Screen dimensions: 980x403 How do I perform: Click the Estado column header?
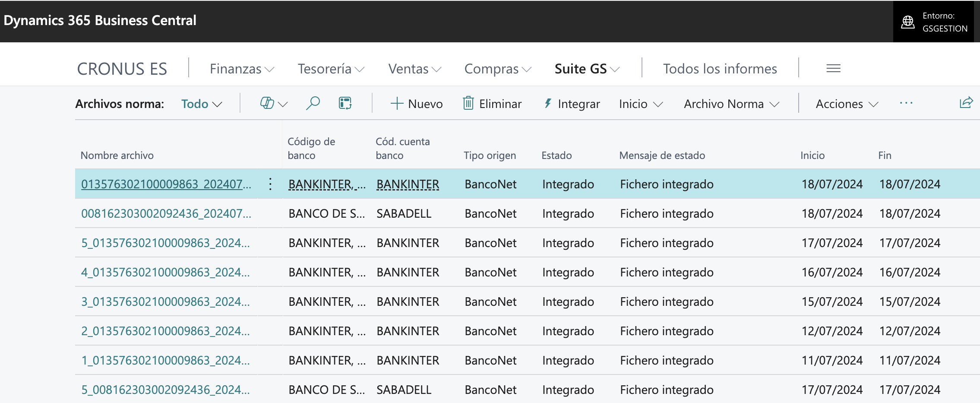tap(556, 155)
